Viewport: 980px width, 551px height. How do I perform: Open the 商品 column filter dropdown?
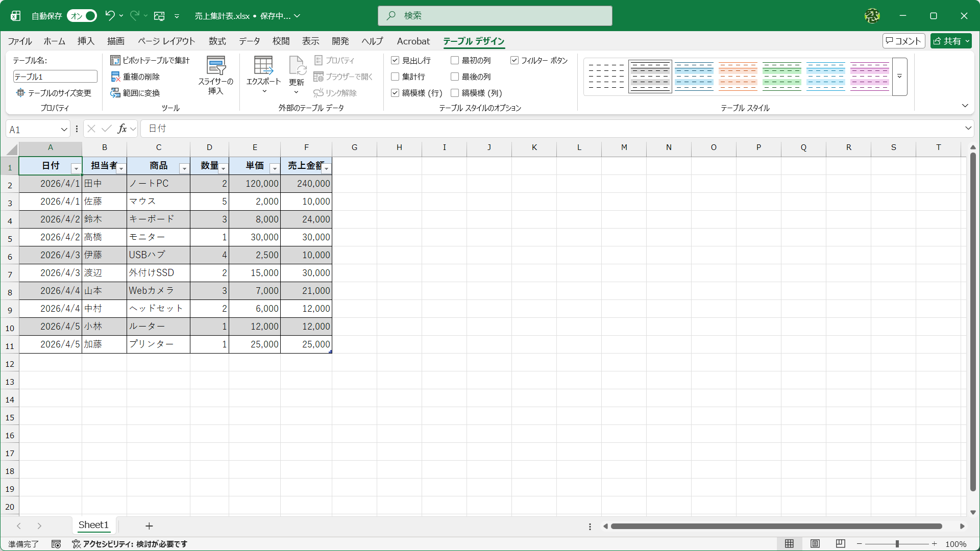[x=184, y=168]
